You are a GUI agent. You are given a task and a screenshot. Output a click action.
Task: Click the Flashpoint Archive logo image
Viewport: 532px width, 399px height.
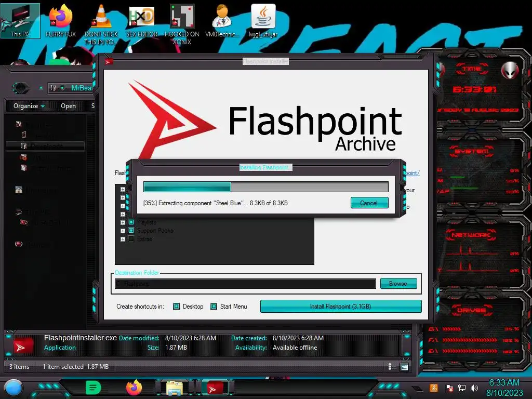click(x=265, y=119)
